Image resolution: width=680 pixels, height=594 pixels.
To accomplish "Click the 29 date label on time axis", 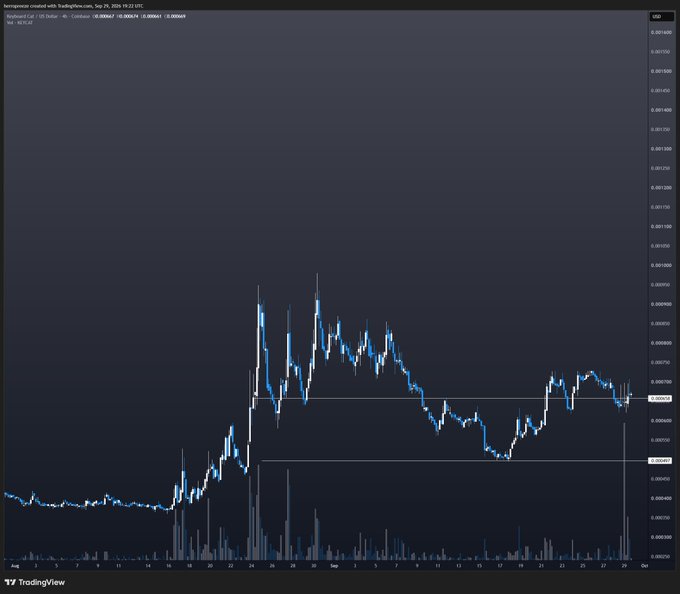I will tap(624, 565).
